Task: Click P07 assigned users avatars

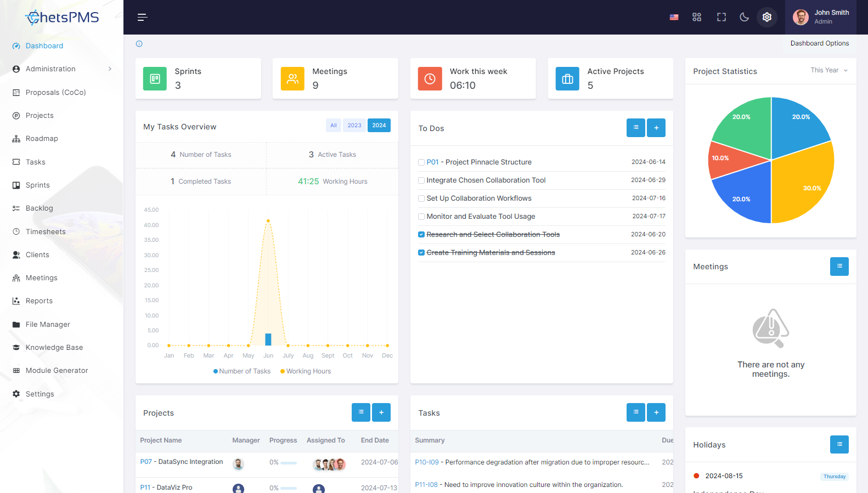Action: pyautogui.click(x=329, y=464)
